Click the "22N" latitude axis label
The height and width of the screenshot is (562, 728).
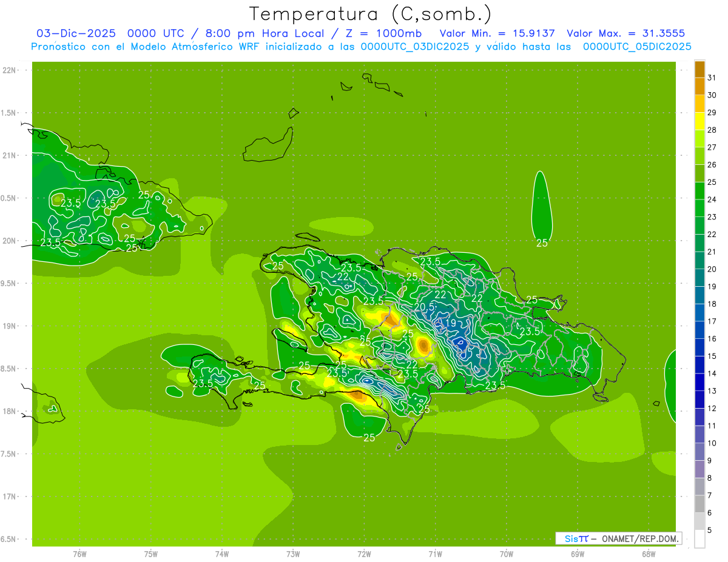[x=9, y=70]
